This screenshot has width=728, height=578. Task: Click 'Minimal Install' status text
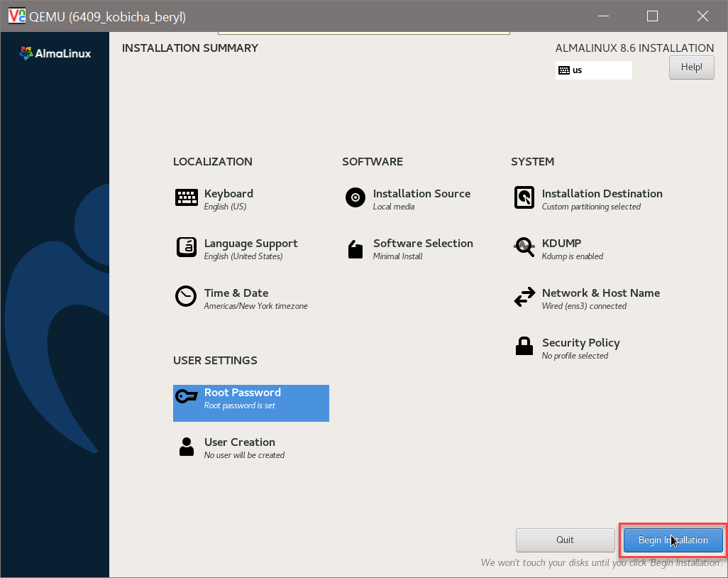[398, 256]
